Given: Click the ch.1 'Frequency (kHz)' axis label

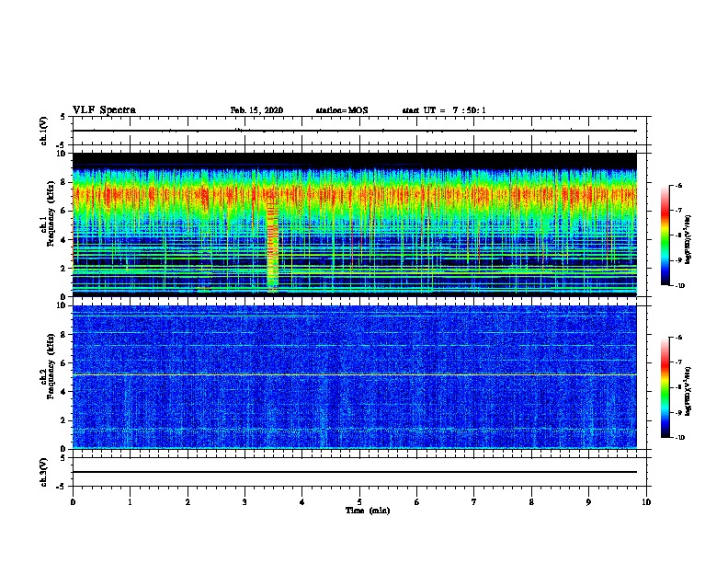Looking at the screenshot, I should (x=51, y=214).
